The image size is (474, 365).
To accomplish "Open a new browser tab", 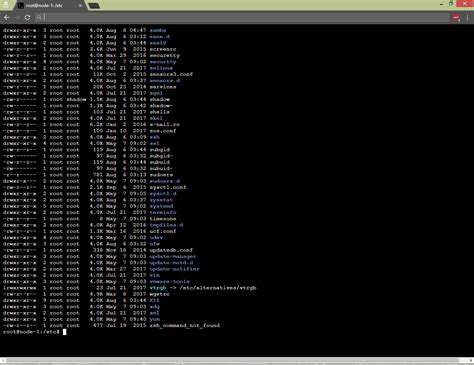I will click(x=94, y=6).
